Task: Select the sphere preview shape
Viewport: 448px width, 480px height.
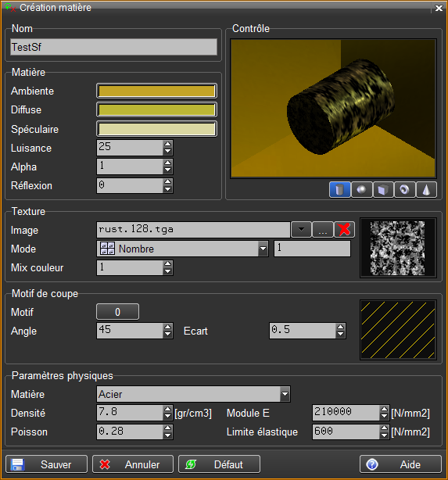Action: tap(362, 190)
